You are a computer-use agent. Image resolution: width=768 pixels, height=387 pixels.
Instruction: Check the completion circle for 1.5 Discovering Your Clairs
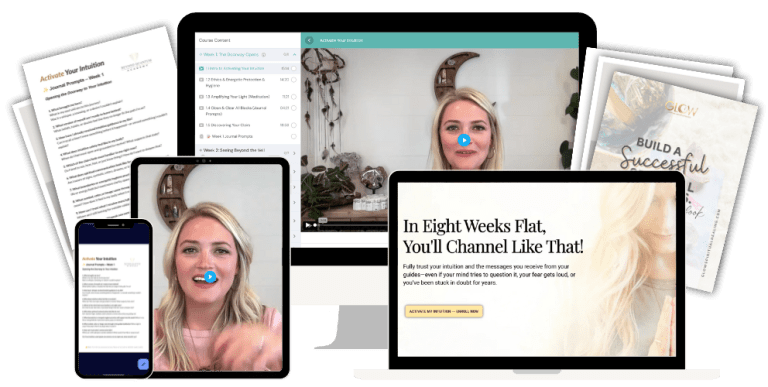pyautogui.click(x=294, y=125)
